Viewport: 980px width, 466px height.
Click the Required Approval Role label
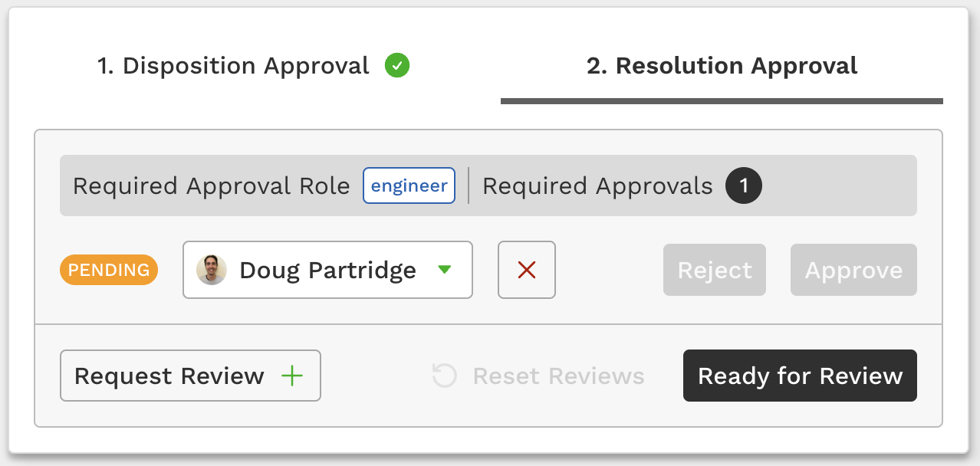click(x=211, y=186)
